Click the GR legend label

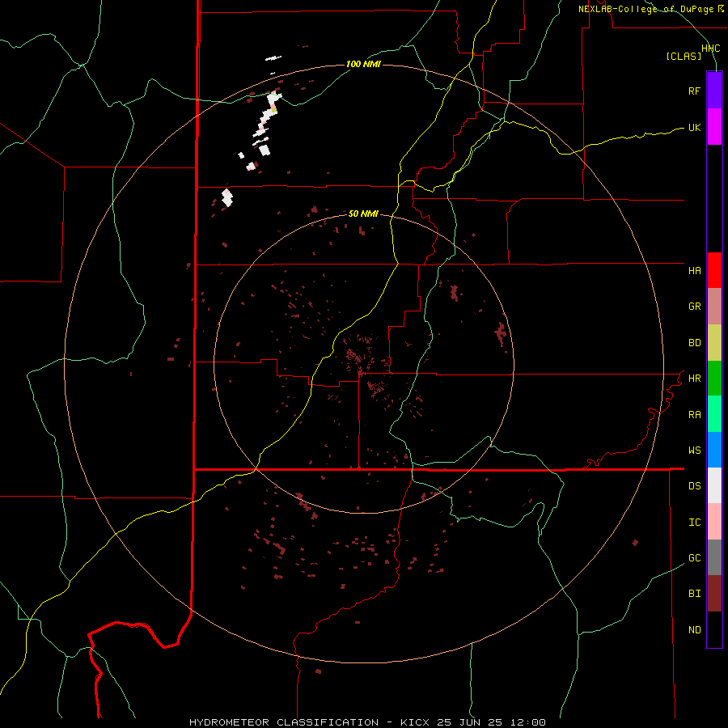[694, 307]
